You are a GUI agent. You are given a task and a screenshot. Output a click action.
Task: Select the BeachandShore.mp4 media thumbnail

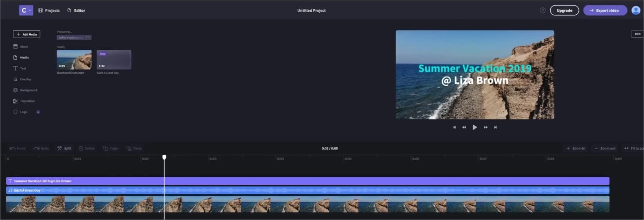(x=74, y=60)
